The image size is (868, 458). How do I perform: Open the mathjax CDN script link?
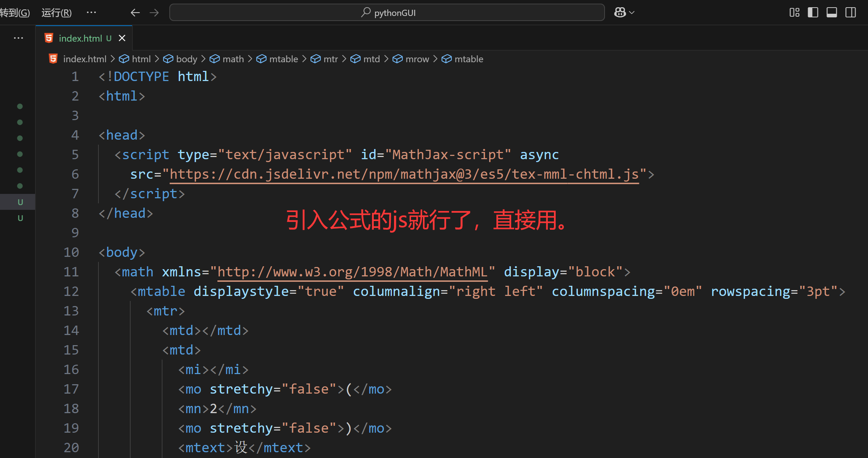[404, 174]
